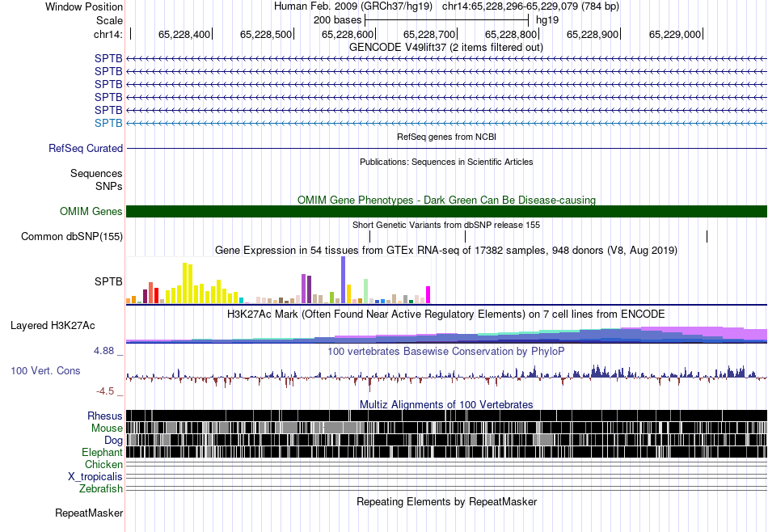Open the GTEx Gene Expression track title
The width and height of the screenshot is (768, 532).
pos(446,251)
